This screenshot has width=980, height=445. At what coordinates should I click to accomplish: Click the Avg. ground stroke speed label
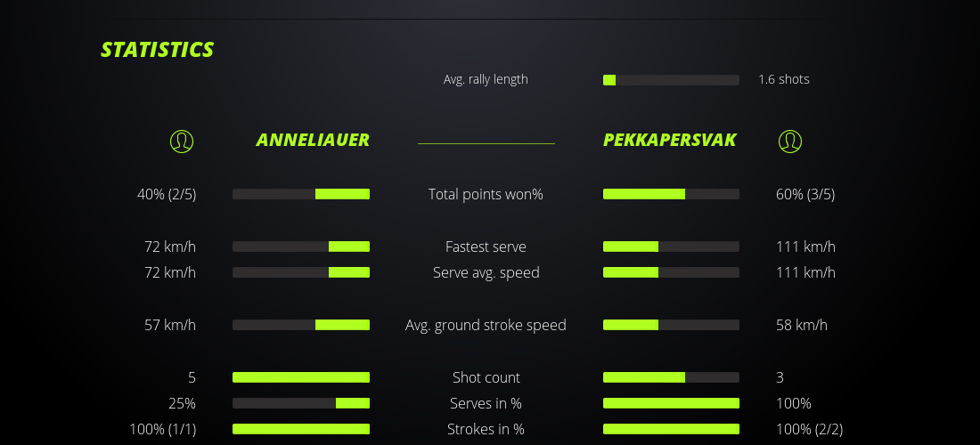click(x=486, y=325)
